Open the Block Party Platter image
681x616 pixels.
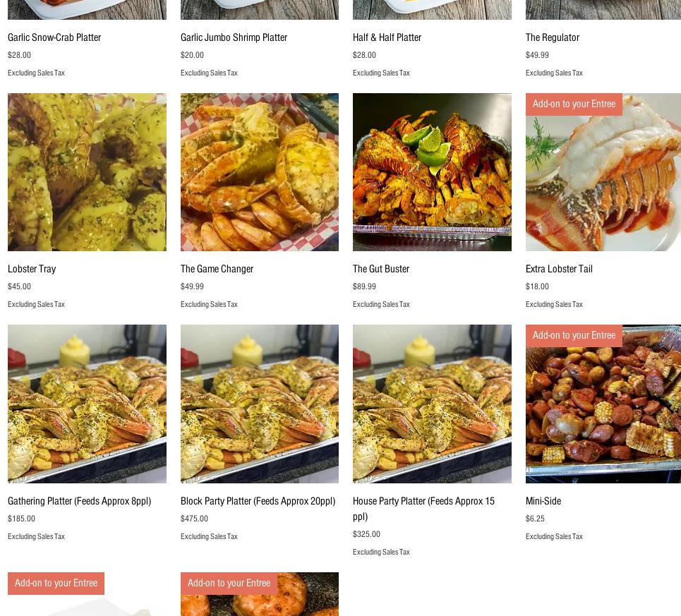click(x=259, y=404)
